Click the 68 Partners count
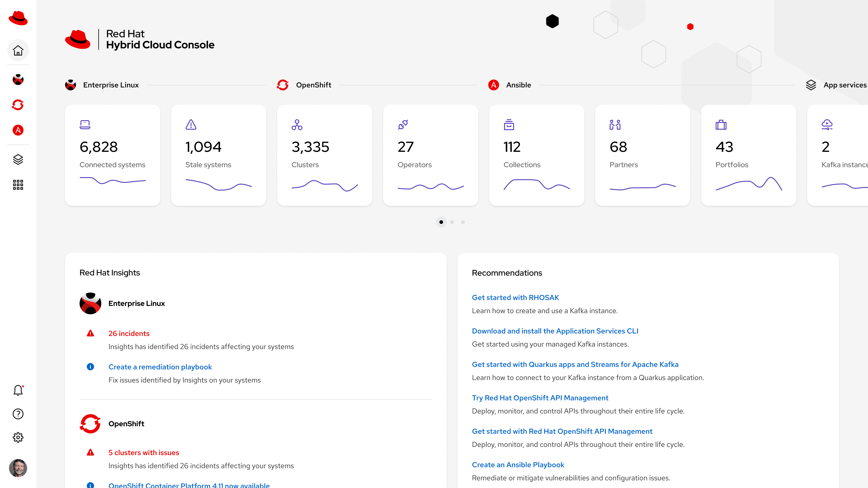 (x=618, y=147)
